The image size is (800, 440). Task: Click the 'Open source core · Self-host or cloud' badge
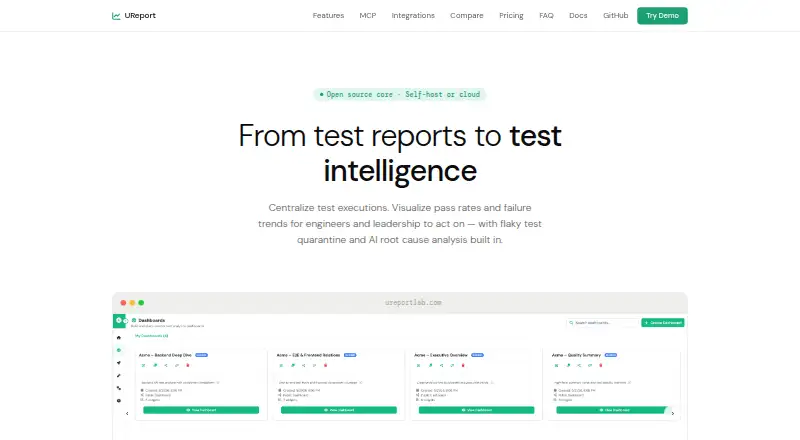click(x=399, y=94)
